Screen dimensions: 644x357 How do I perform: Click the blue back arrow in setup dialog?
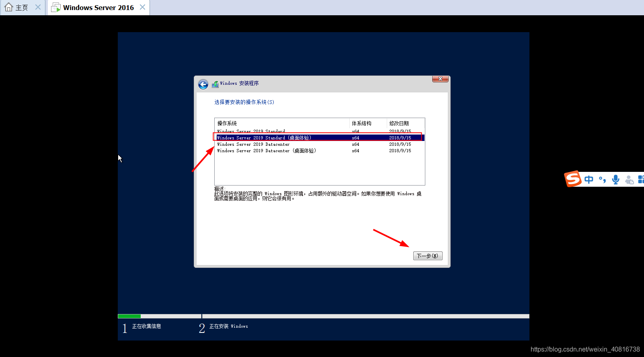pos(203,84)
